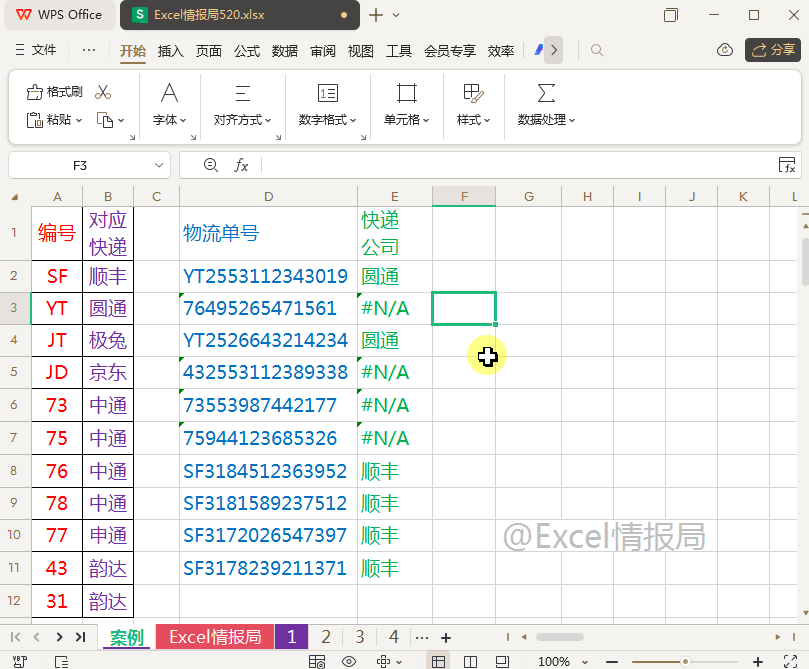Expand the 数字格式 dropdown

(353, 120)
